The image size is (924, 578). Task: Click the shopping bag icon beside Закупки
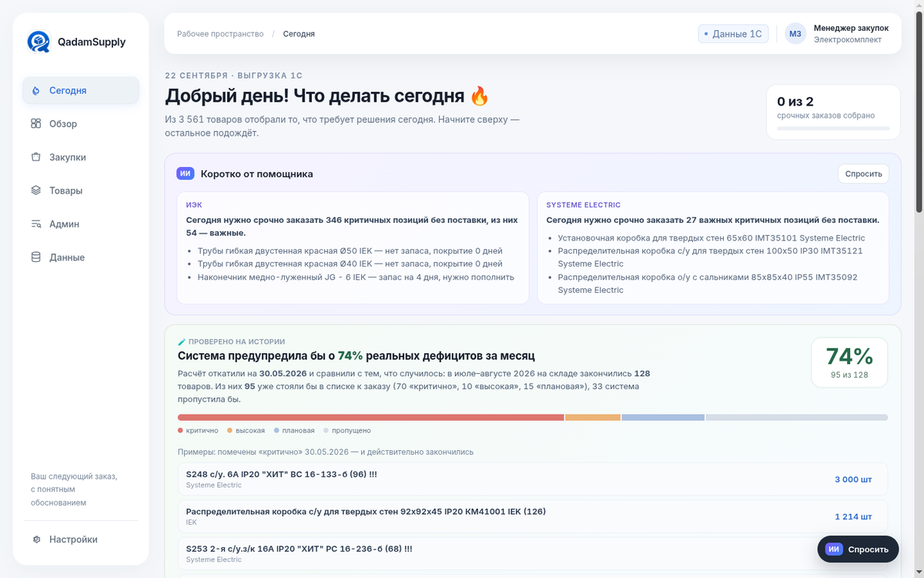(35, 157)
